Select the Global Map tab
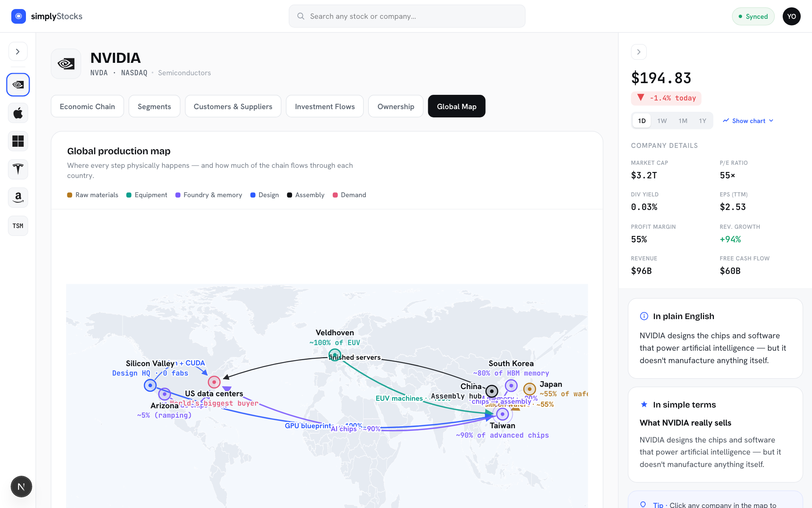 pyautogui.click(x=456, y=106)
